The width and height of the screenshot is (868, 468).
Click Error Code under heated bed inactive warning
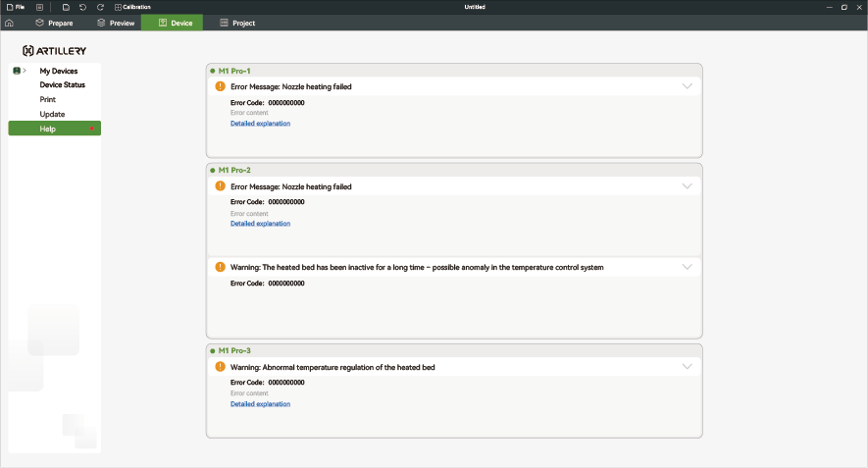(268, 284)
